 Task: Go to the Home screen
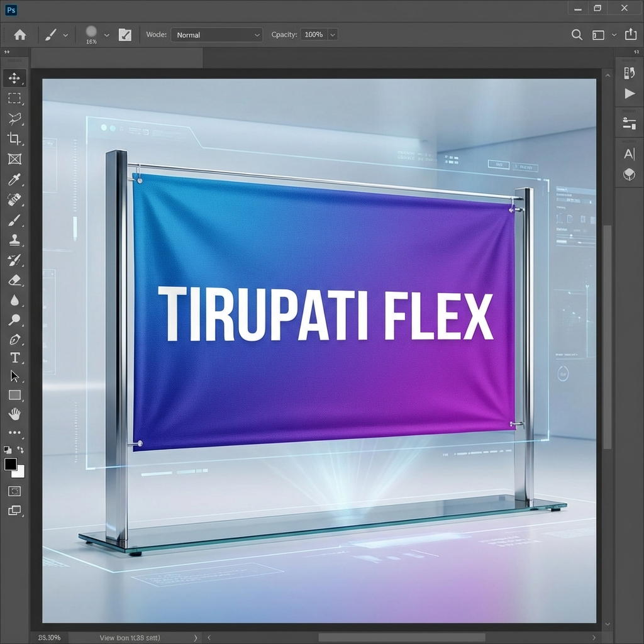[x=20, y=35]
